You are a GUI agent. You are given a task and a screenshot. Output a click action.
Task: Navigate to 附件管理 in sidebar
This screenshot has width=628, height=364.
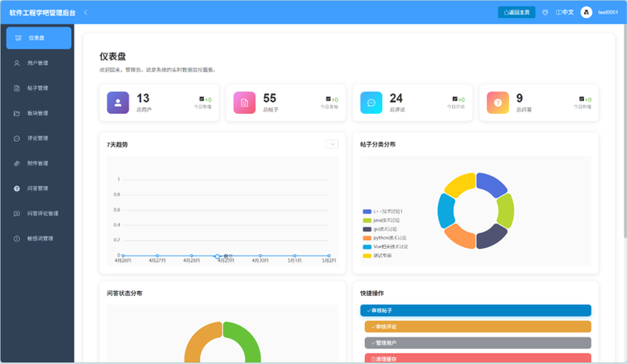(38, 163)
